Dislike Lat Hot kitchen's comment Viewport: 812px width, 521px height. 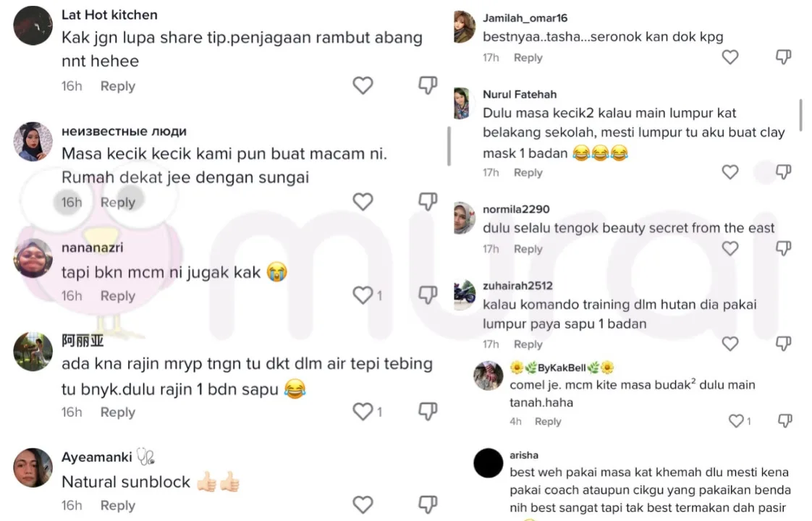tap(428, 85)
